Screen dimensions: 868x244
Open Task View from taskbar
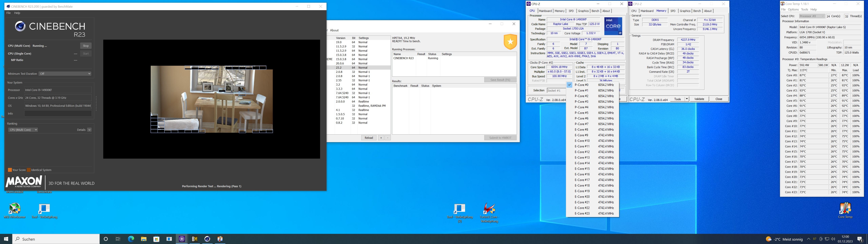click(118, 239)
